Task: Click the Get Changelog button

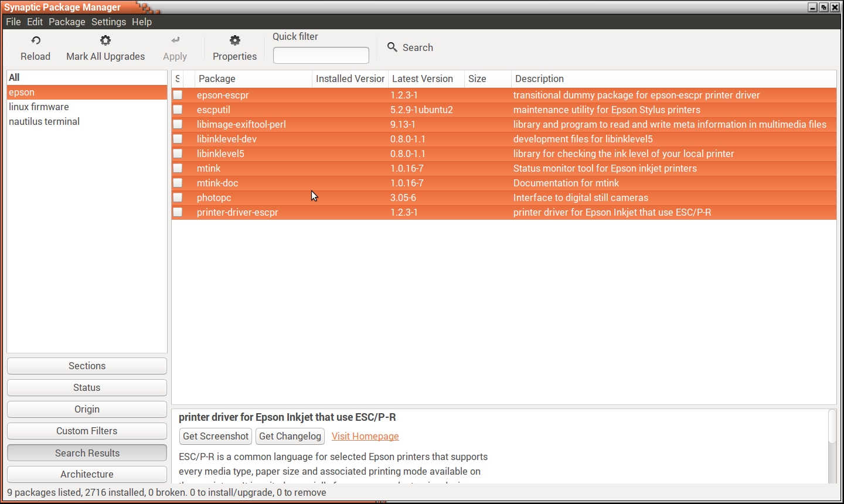Action: [x=290, y=436]
